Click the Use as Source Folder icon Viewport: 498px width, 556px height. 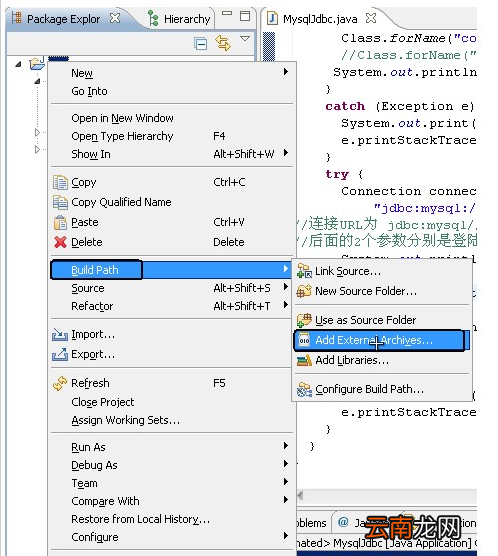pyautogui.click(x=304, y=320)
